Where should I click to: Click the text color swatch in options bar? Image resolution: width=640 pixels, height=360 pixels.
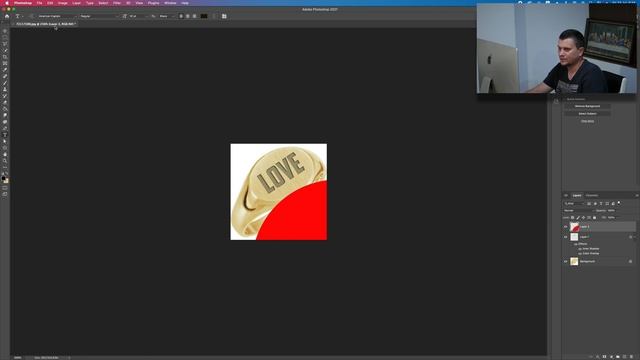[x=204, y=16]
